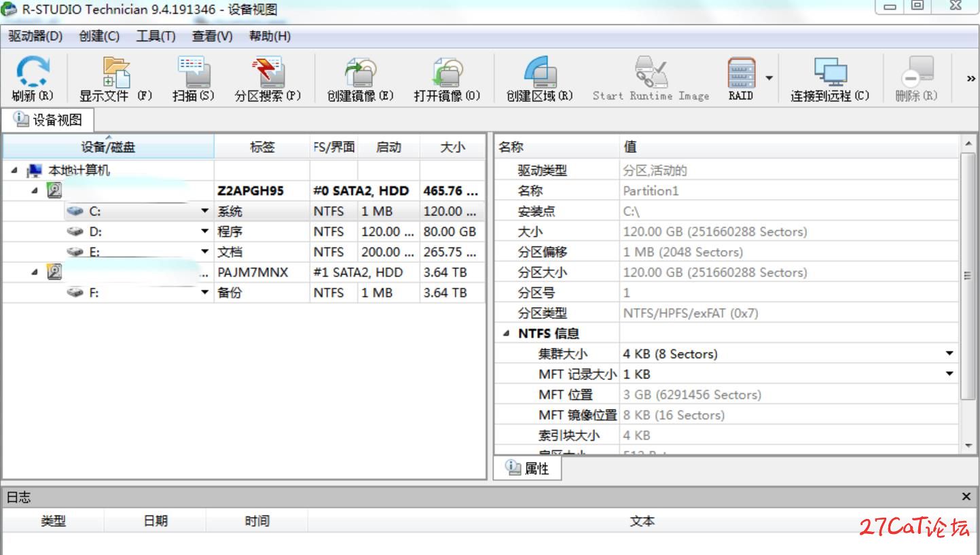Click the log 日期 column header
This screenshot has height=555, width=980.
coord(156,521)
